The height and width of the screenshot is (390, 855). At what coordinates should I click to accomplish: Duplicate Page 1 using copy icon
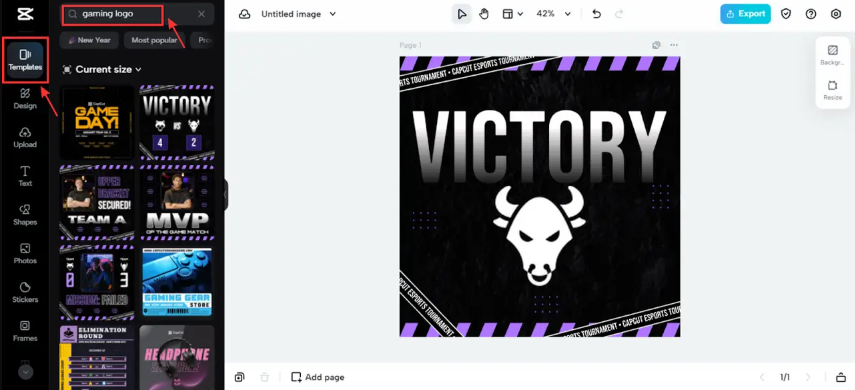[657, 45]
